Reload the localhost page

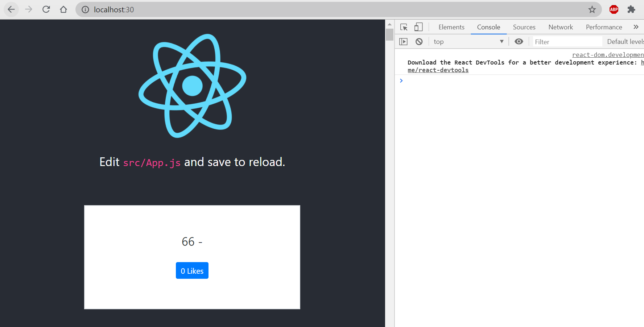pyautogui.click(x=46, y=9)
